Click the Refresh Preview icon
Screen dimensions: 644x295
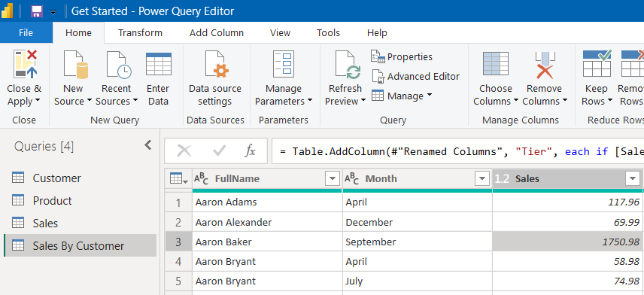[348, 64]
